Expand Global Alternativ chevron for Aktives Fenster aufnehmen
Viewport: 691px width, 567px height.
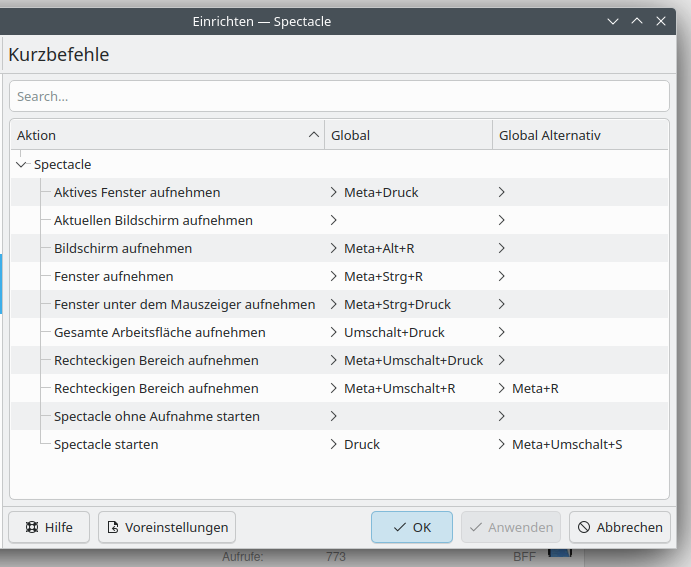502,192
